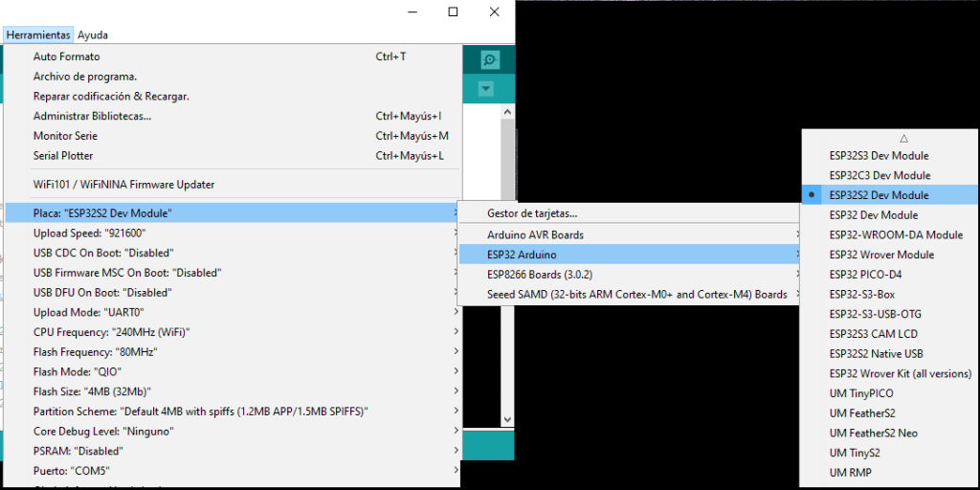
Task: Select ESP32S3 Dev Module board
Action: tap(879, 156)
